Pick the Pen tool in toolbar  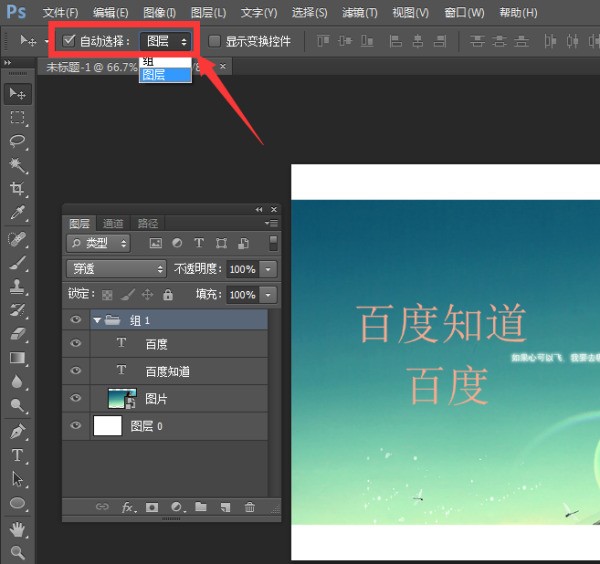[x=18, y=431]
